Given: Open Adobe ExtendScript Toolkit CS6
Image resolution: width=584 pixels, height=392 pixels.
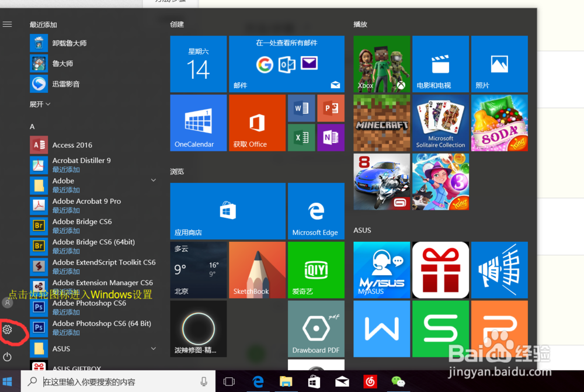Looking at the screenshot, I should [x=93, y=266].
